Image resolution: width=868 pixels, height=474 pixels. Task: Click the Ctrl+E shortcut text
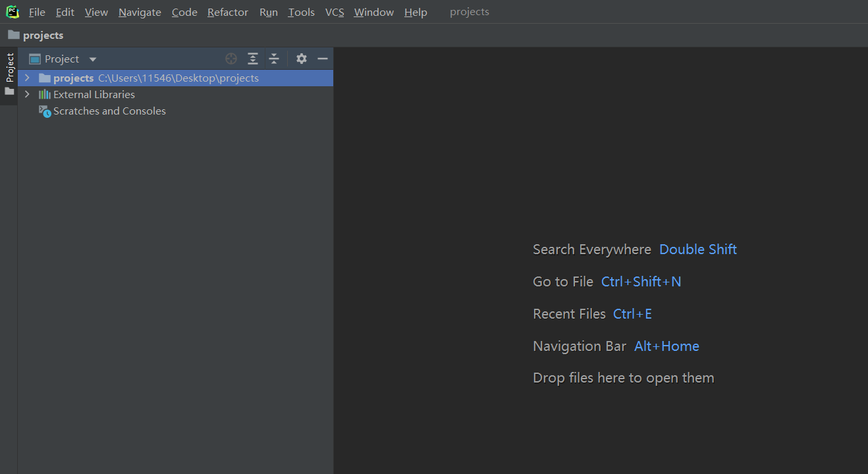click(633, 314)
